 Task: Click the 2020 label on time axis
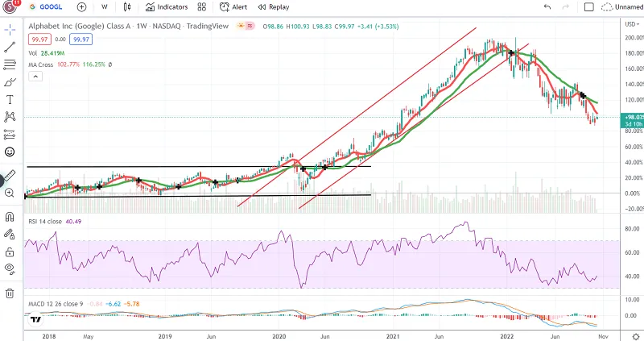(x=279, y=336)
